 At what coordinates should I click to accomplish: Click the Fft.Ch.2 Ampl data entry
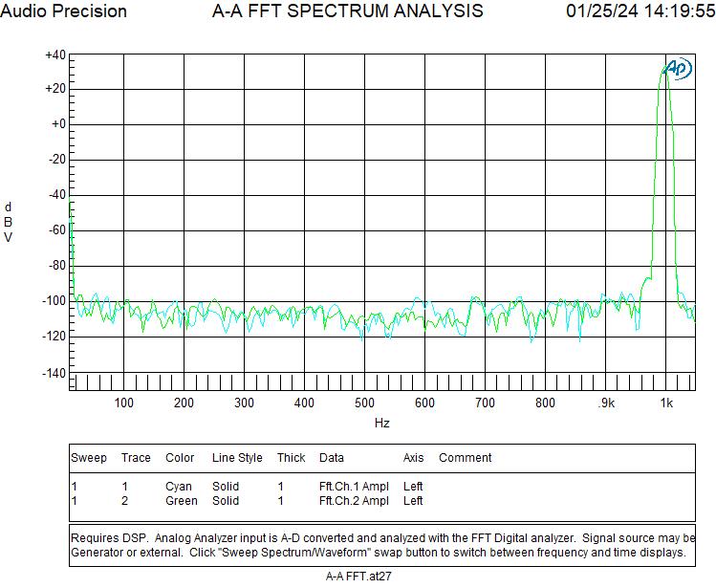pyautogui.click(x=354, y=501)
